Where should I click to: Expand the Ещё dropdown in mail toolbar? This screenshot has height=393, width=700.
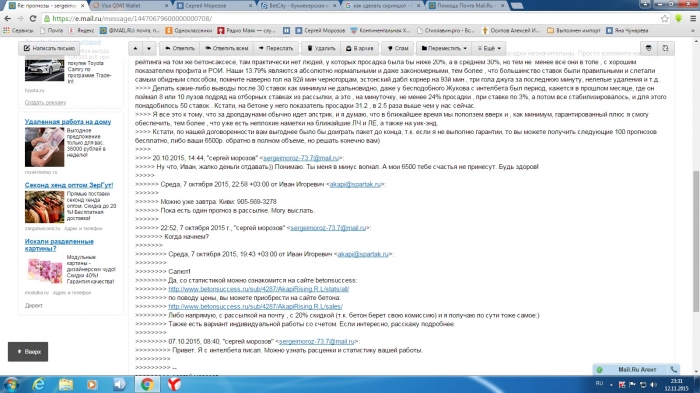tap(489, 48)
